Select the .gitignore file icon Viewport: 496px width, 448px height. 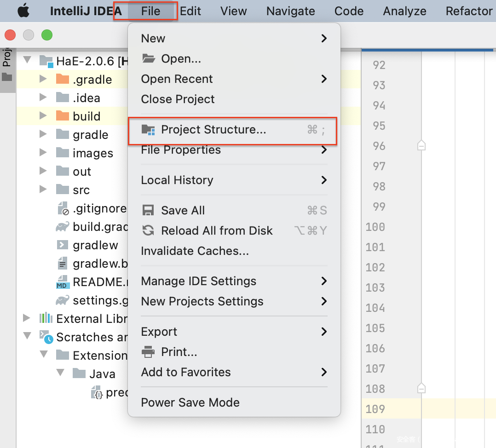[x=63, y=208]
